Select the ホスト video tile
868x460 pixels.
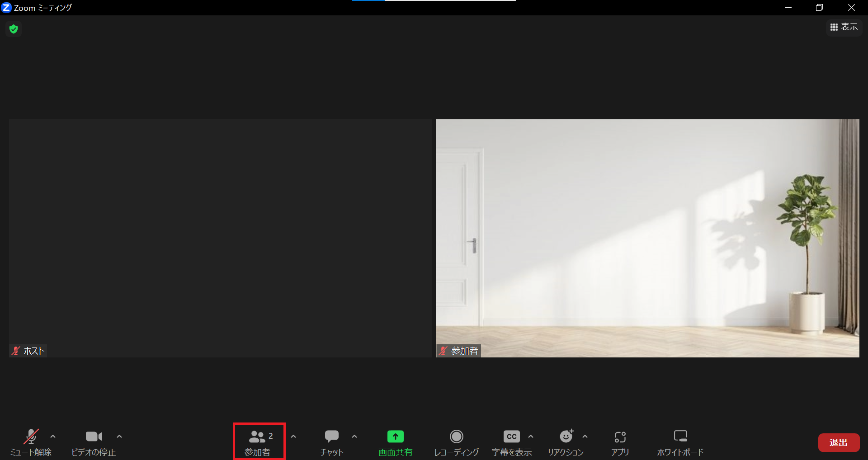[x=221, y=238]
